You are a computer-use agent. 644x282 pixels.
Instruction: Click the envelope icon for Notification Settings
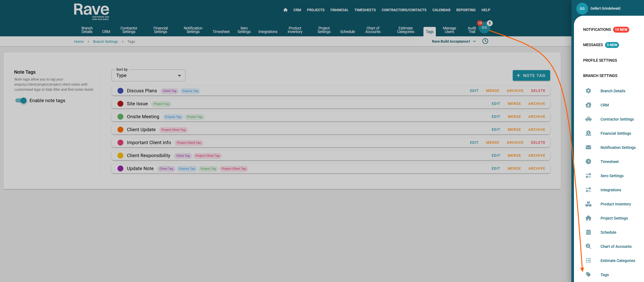588,147
